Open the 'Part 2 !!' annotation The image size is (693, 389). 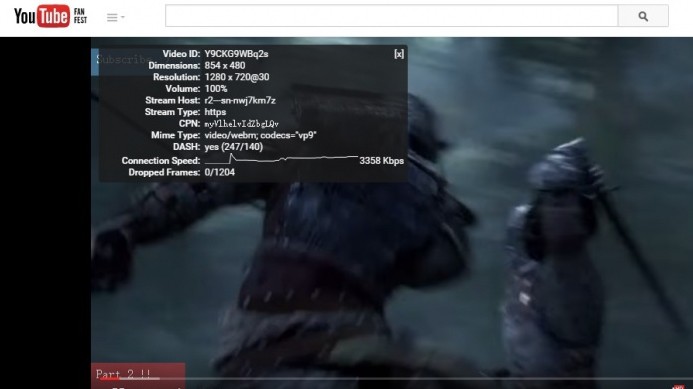(x=138, y=375)
